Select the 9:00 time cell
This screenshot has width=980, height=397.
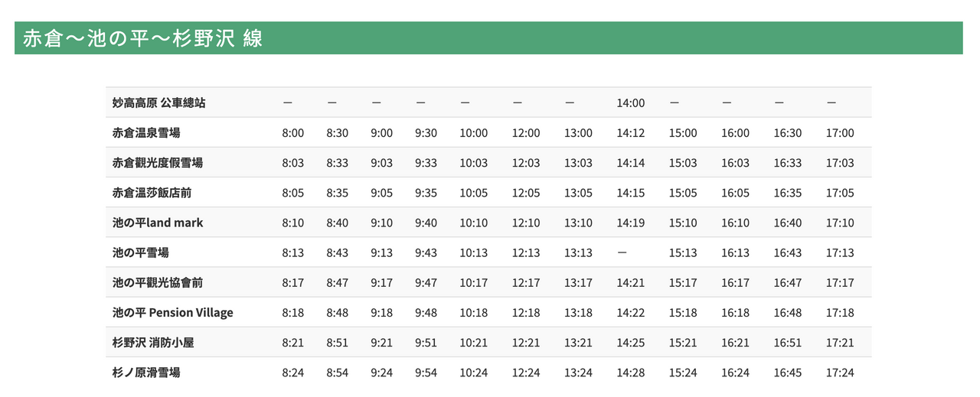click(381, 132)
